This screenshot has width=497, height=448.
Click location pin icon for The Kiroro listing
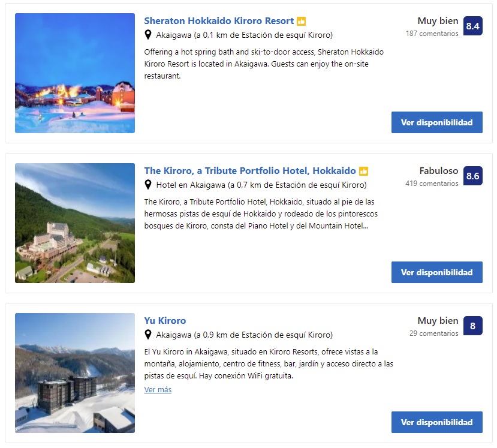(148, 185)
